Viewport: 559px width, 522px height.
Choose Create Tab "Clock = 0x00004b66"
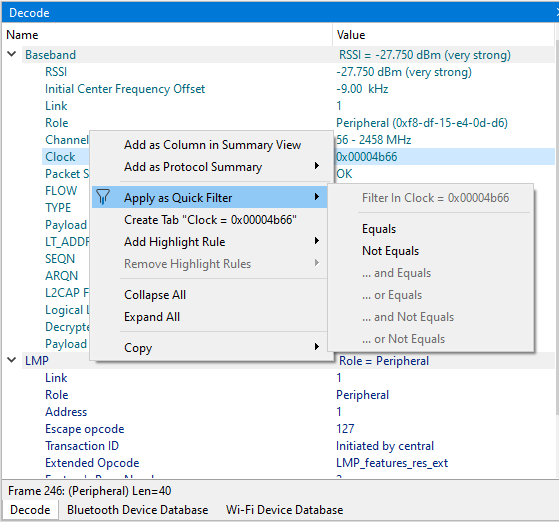pyautogui.click(x=210, y=220)
